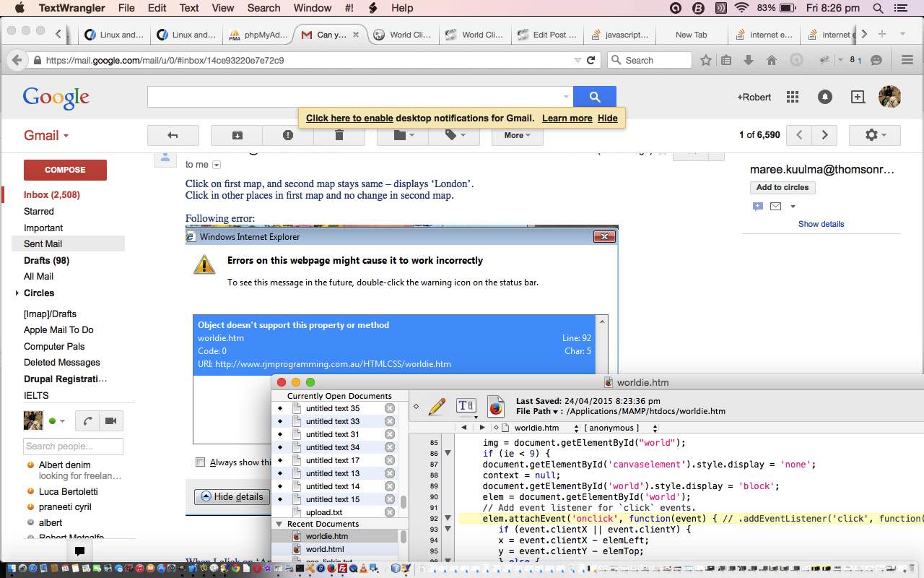Screen dimensions: 924x578
Task: Start a video call in chat panel
Action: click(x=111, y=420)
